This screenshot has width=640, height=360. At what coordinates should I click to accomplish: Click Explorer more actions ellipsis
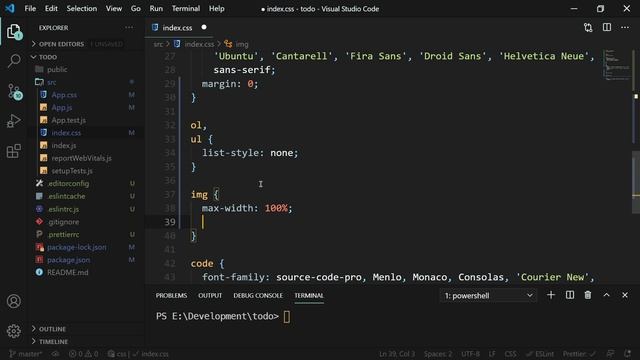[129, 28]
